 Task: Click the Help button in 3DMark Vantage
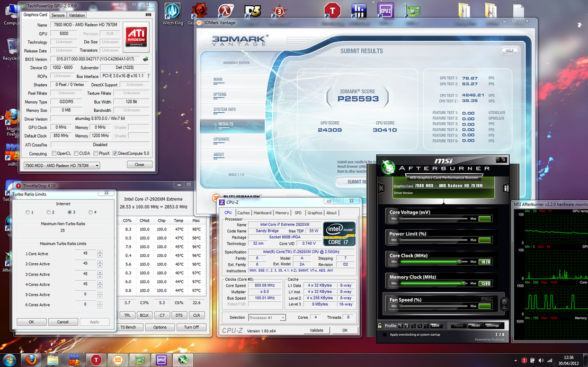pos(510,51)
